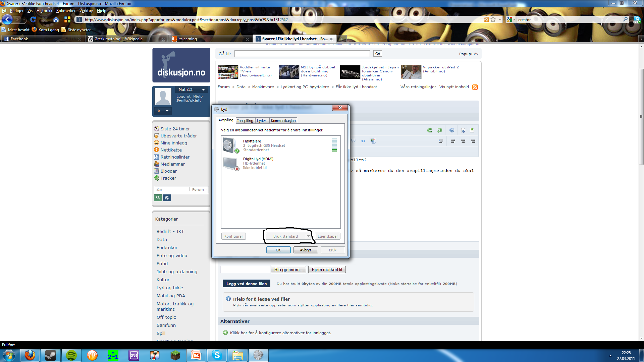
Task: Center text in editor toolbar
Action: 463,141
